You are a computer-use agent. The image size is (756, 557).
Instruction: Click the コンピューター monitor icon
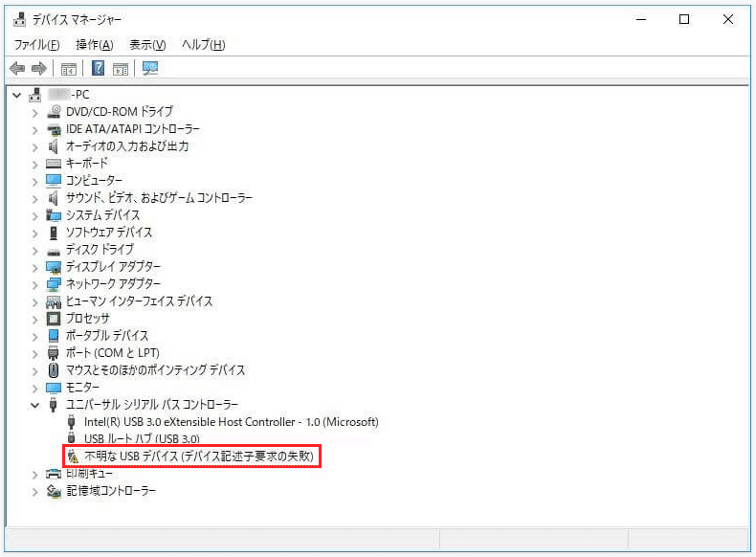click(54, 180)
